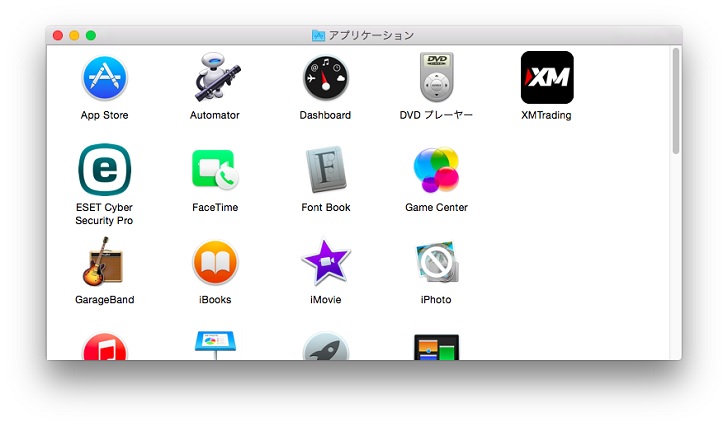Screen dimensions: 728x426
Task: Click the Keynote podium icon
Action: pyautogui.click(x=215, y=345)
